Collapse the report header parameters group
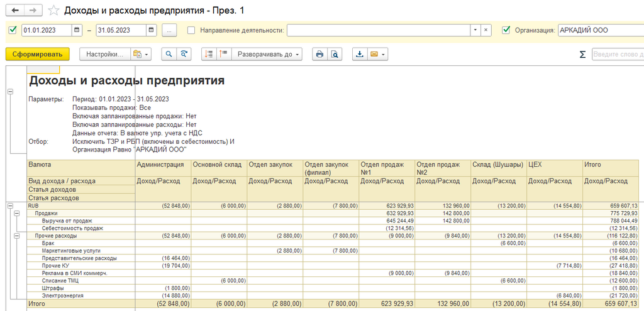644x311 pixels. point(10,92)
